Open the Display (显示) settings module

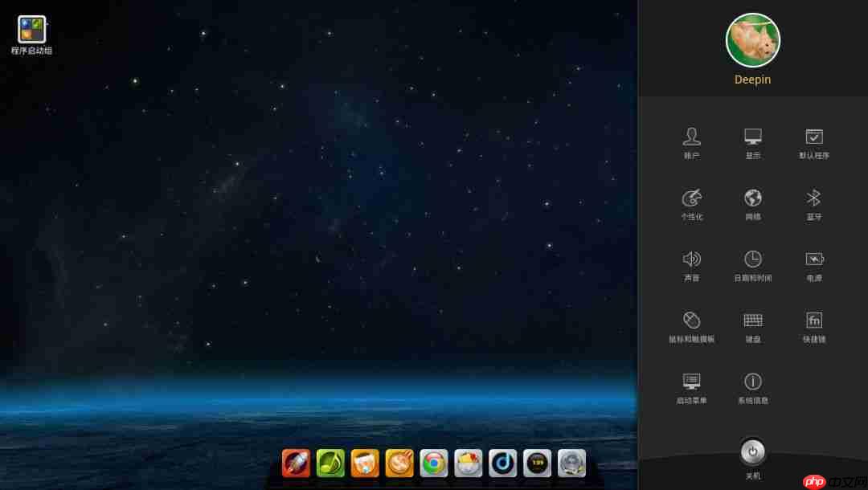(752, 142)
